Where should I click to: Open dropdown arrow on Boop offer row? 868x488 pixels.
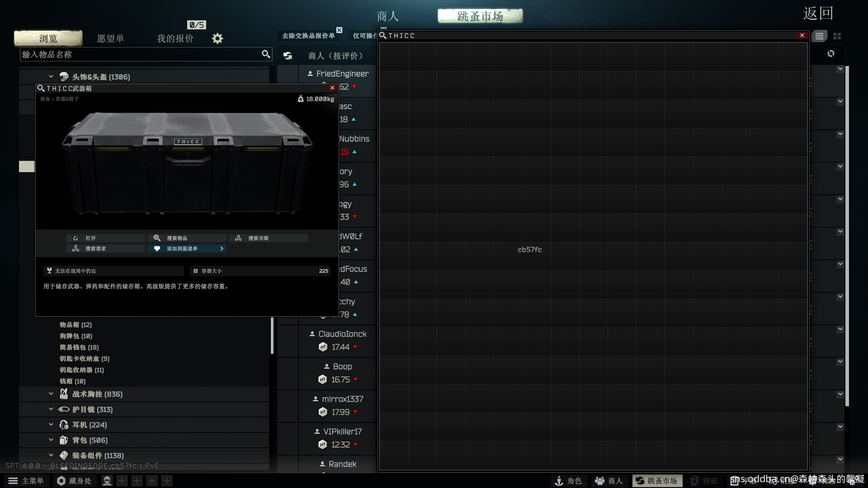[840, 361]
